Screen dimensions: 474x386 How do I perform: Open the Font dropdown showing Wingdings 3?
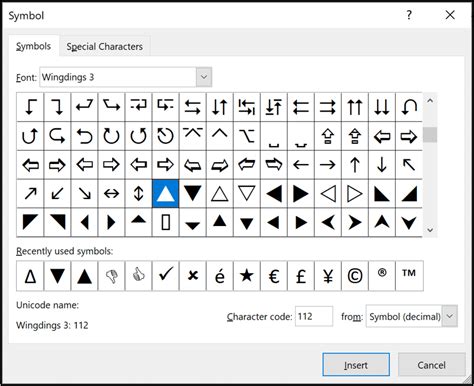click(x=126, y=77)
